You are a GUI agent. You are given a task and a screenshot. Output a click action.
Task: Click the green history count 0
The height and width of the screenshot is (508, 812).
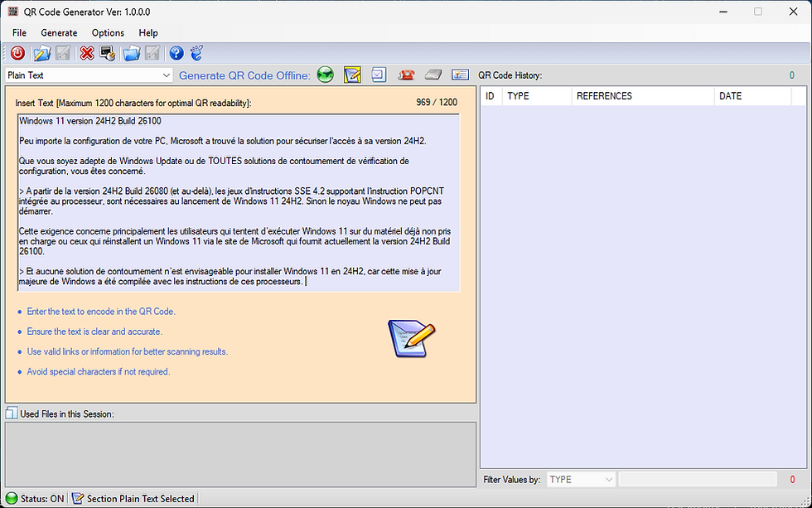coord(792,75)
